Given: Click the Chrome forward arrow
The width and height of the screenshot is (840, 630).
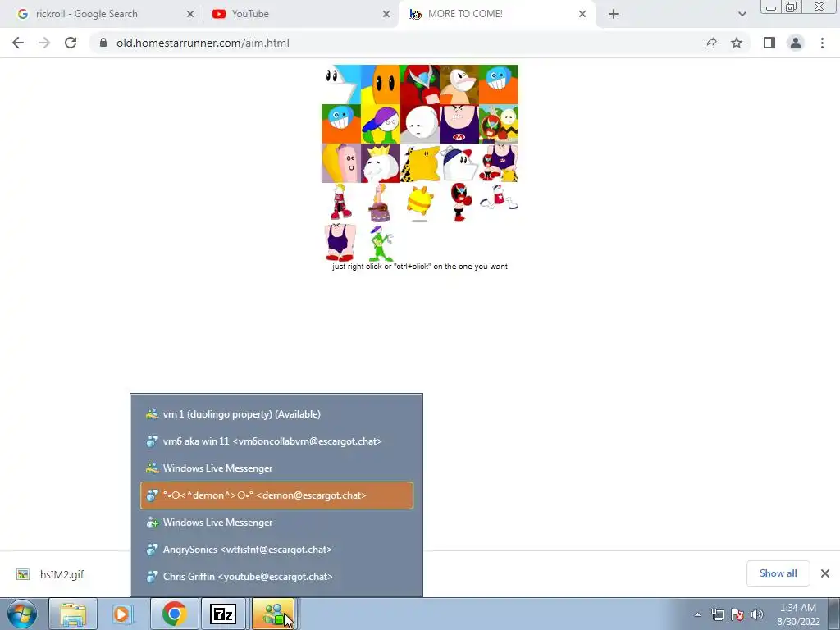Looking at the screenshot, I should (44, 43).
